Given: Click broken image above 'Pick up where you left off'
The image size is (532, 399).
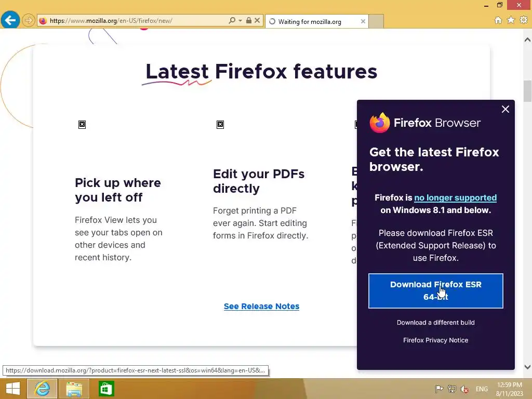Looking at the screenshot, I should pos(82,125).
